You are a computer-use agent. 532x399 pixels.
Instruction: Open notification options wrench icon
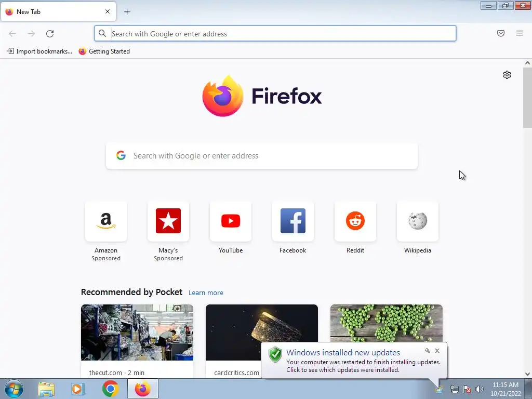428,351
